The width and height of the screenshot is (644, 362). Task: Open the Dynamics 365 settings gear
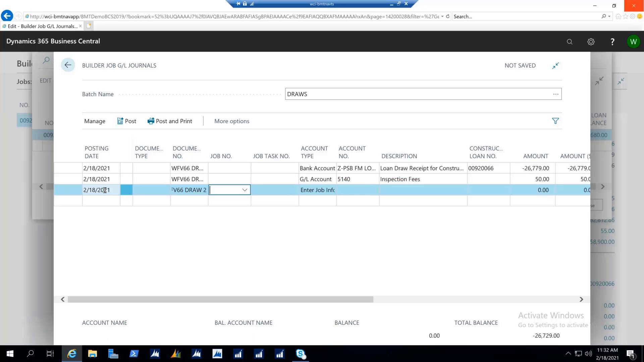point(591,42)
